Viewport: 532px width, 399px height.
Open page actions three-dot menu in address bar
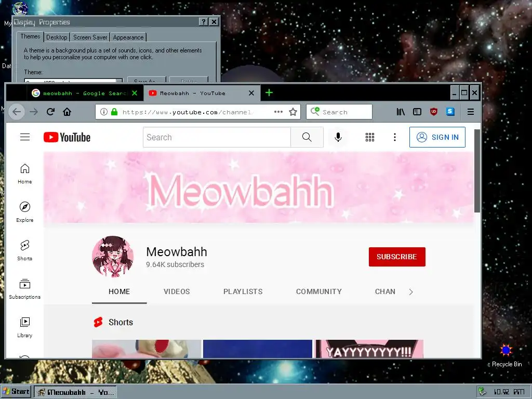point(278,112)
